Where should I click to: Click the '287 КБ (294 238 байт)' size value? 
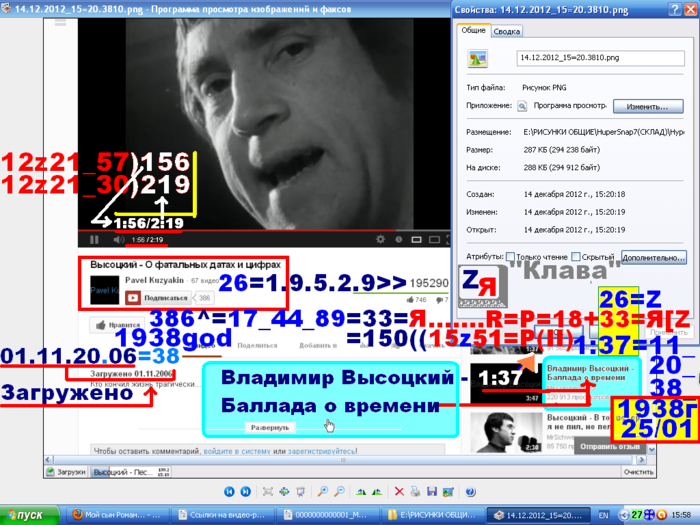(562, 150)
